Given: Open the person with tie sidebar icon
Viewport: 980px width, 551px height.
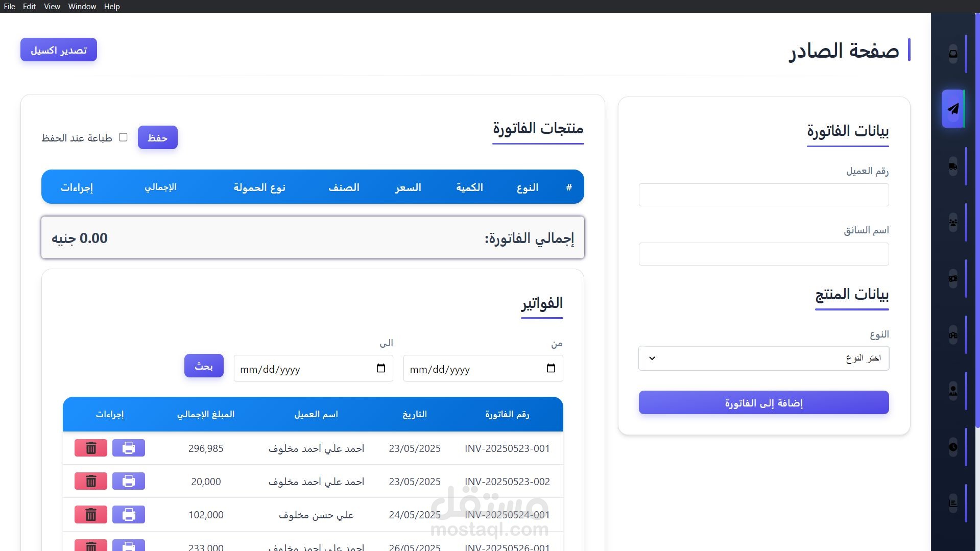Looking at the screenshot, I should (953, 391).
